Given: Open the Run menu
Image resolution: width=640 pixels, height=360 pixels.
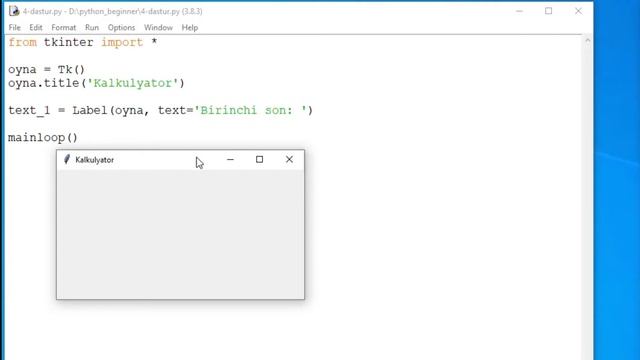Looking at the screenshot, I should tap(92, 28).
